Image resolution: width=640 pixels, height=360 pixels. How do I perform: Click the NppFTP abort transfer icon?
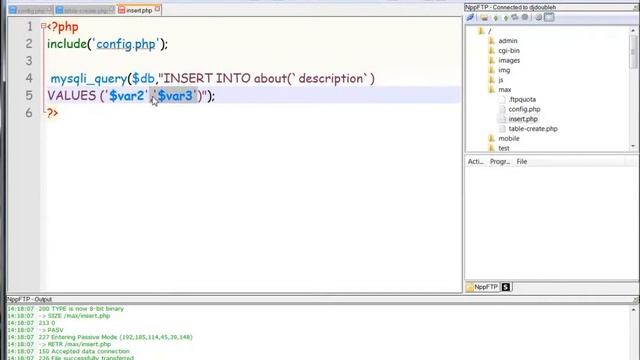point(525,17)
